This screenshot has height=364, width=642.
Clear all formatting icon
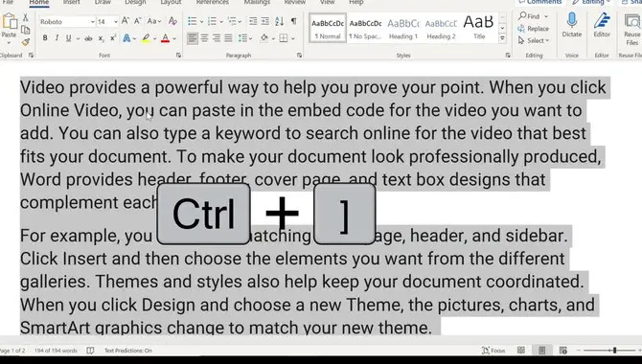point(172,21)
